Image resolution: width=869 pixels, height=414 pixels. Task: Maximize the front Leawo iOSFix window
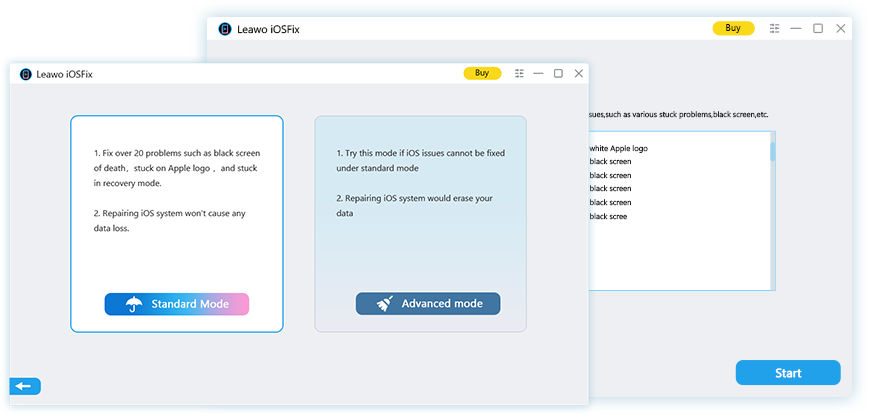click(x=558, y=73)
